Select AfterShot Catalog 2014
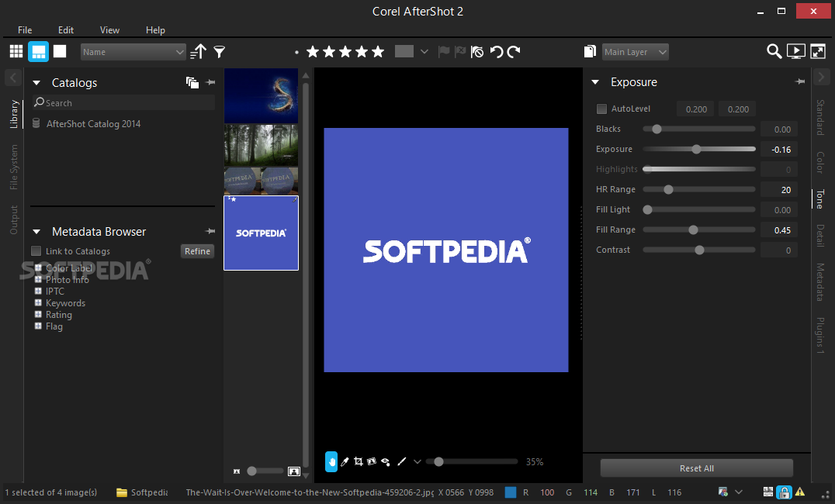The height and width of the screenshot is (504, 835). pyautogui.click(x=93, y=124)
